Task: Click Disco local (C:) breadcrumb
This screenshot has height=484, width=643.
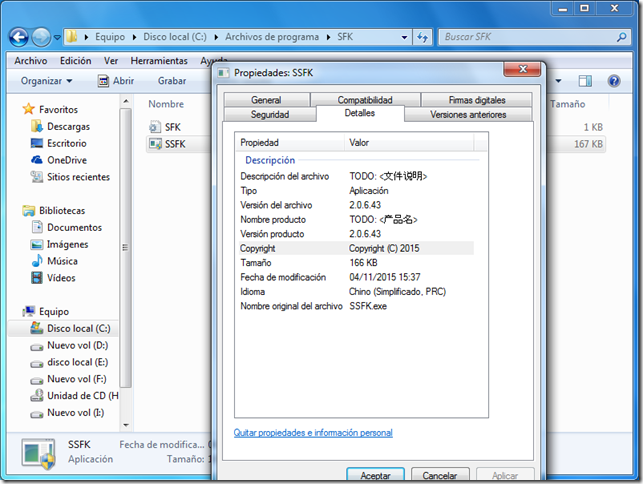Action: [175, 37]
